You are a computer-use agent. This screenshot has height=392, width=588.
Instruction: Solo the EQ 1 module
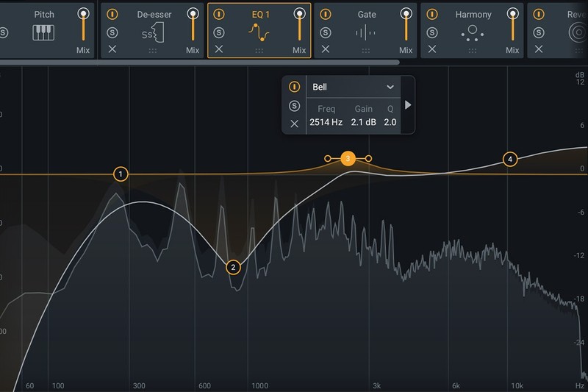coord(219,32)
